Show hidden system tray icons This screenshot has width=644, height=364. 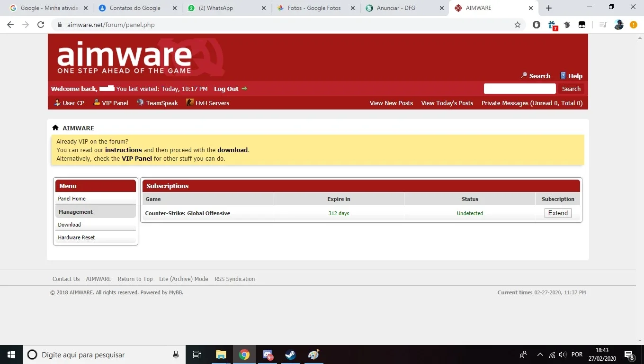coord(540,355)
